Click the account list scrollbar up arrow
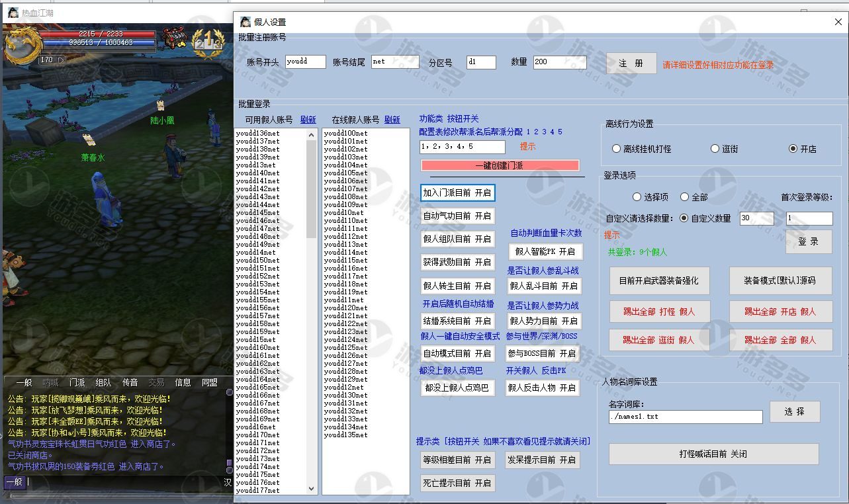The height and width of the screenshot is (504, 849). pyautogui.click(x=312, y=134)
